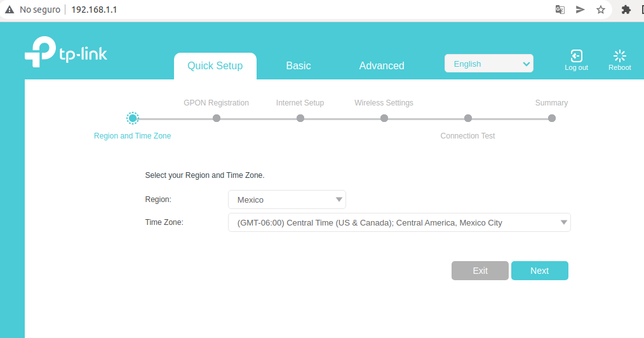644x338 pixels.
Task: Click the Summary step marker
Action: coord(551,118)
